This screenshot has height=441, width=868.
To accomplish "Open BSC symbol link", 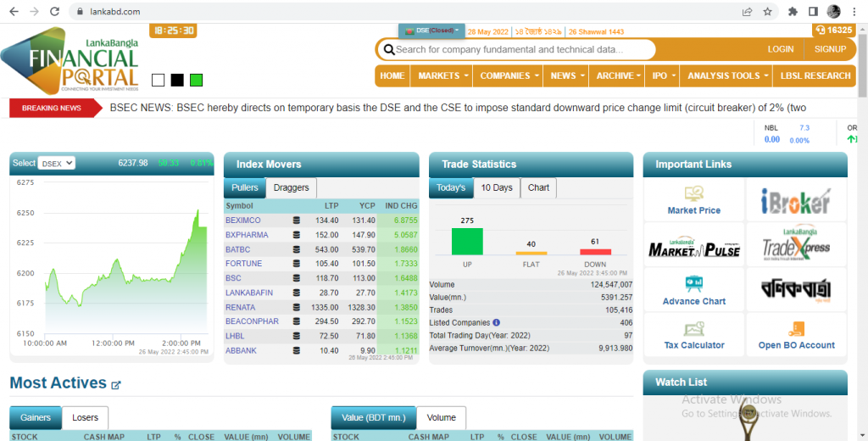I will (x=233, y=278).
